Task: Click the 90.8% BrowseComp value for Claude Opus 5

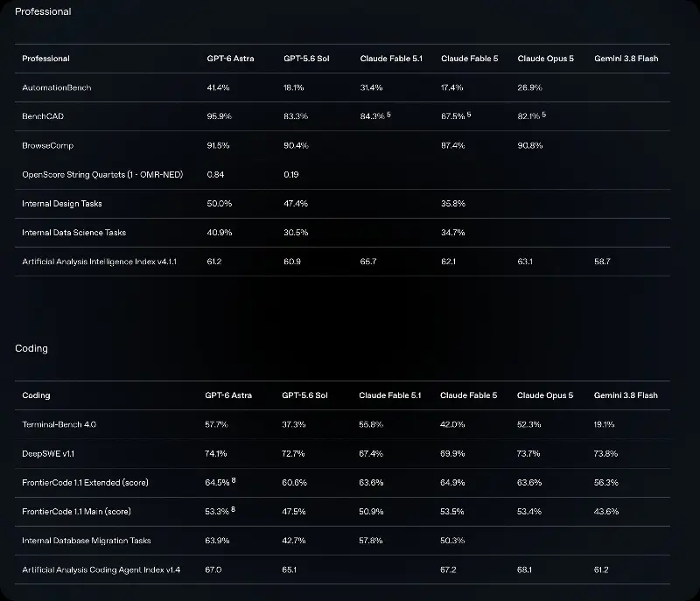Action: click(530, 145)
